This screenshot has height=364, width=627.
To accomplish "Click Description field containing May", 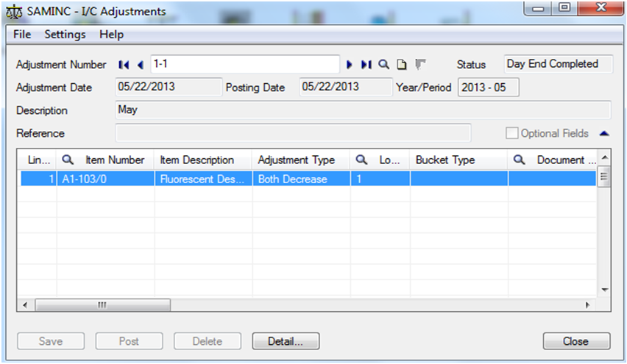I will click(363, 110).
